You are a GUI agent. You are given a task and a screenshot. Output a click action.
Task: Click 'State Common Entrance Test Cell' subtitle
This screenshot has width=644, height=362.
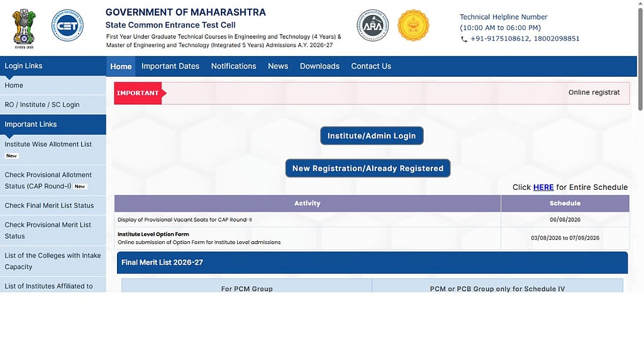tap(170, 25)
